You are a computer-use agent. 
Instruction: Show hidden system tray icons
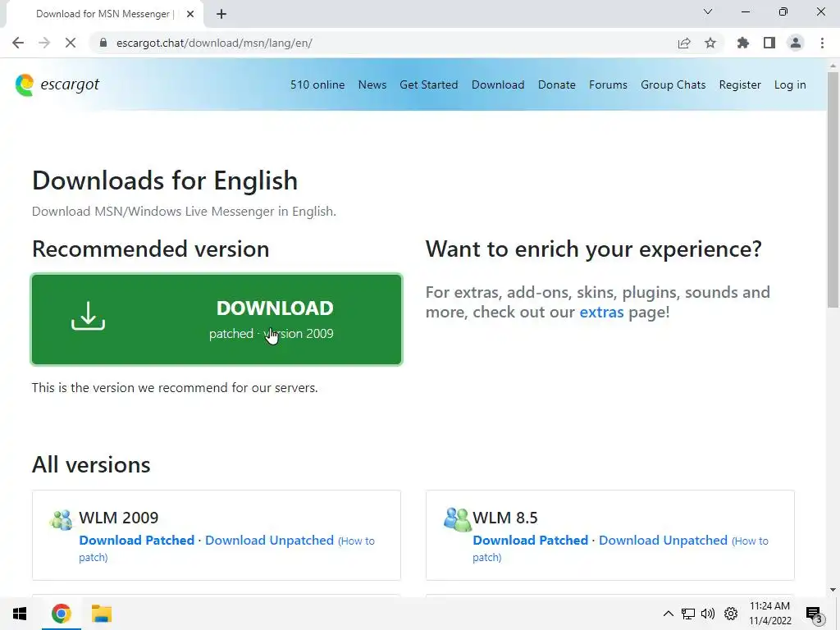pos(668,614)
